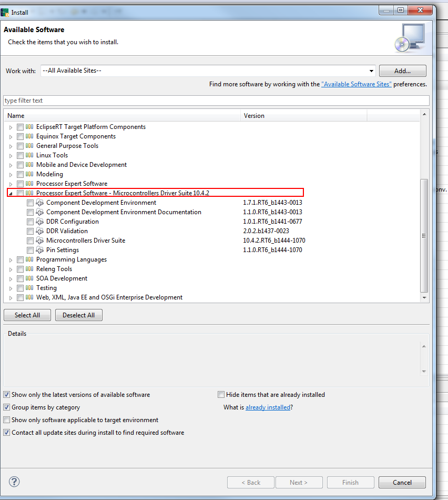Click the Microcontrollers Driver Suite feature icon
The height and width of the screenshot is (500, 448).
pyautogui.click(x=40, y=241)
